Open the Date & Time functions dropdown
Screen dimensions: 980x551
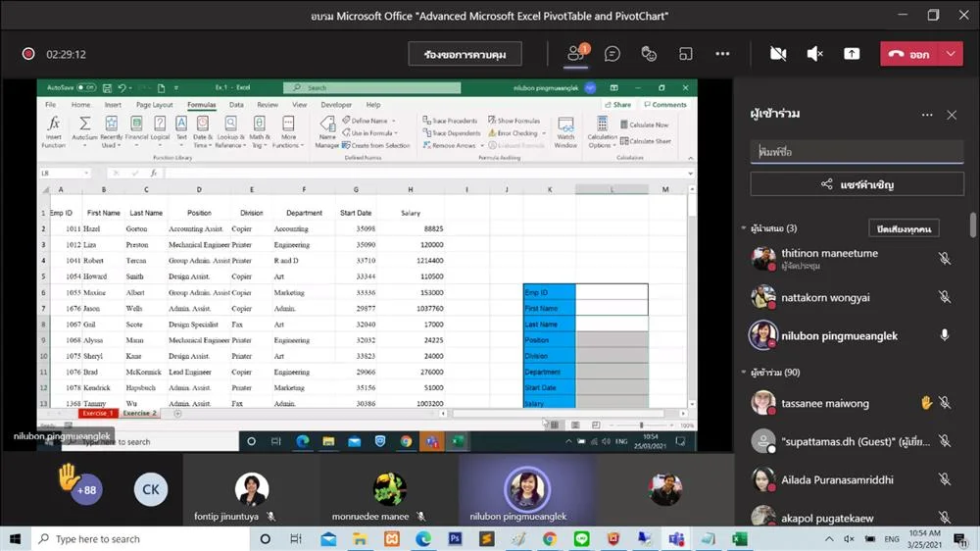click(x=203, y=131)
